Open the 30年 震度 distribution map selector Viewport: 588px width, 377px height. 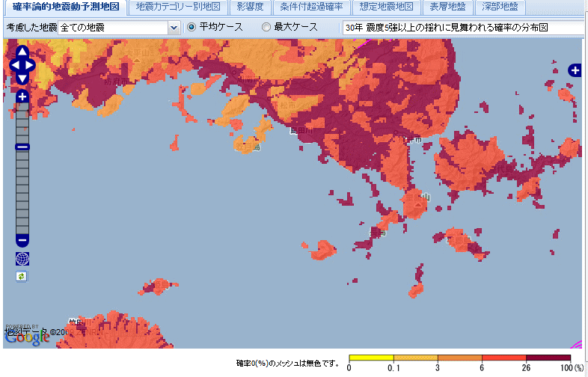pyautogui.click(x=464, y=27)
